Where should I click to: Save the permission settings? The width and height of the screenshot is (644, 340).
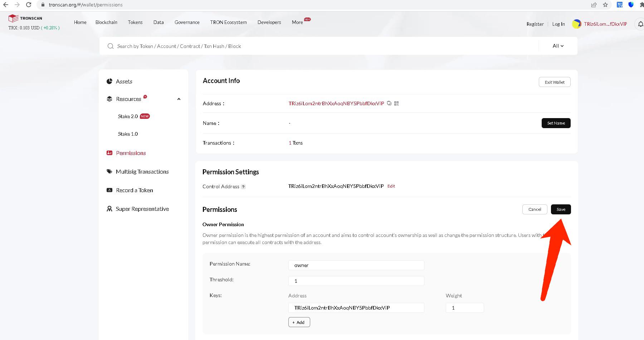point(561,209)
